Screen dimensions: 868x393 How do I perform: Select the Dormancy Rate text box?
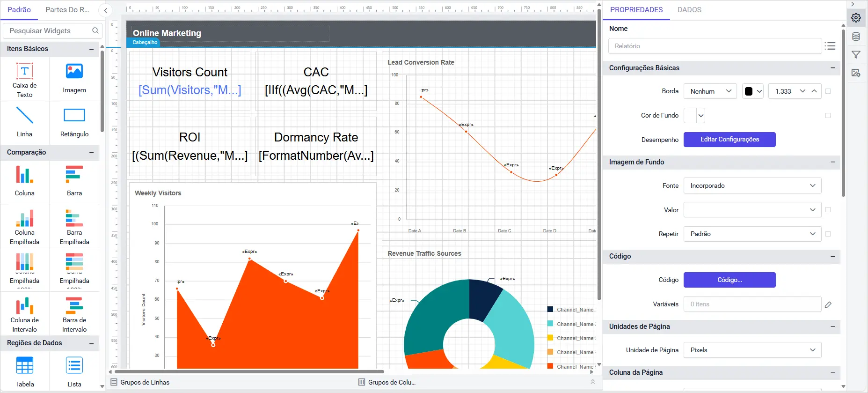click(x=316, y=147)
